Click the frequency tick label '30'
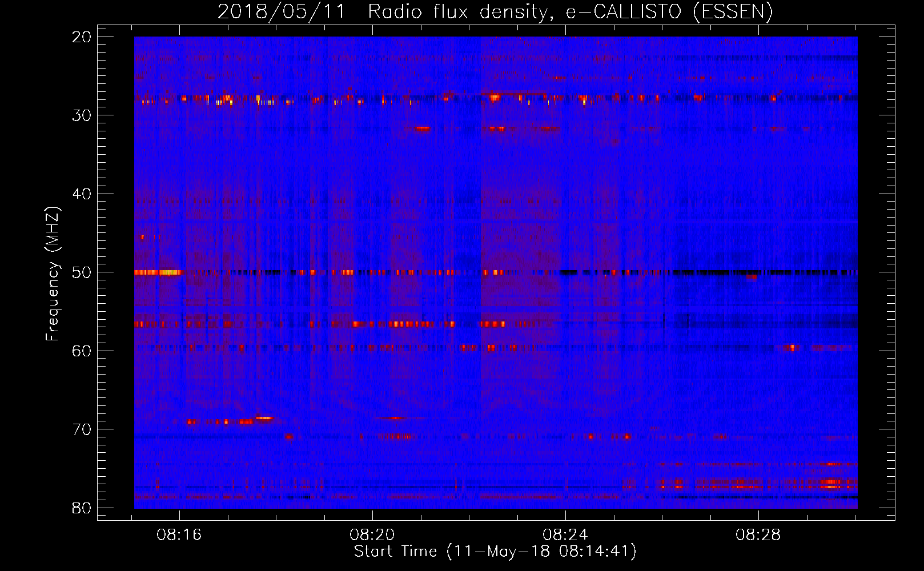The width and height of the screenshot is (924, 571). click(x=82, y=115)
